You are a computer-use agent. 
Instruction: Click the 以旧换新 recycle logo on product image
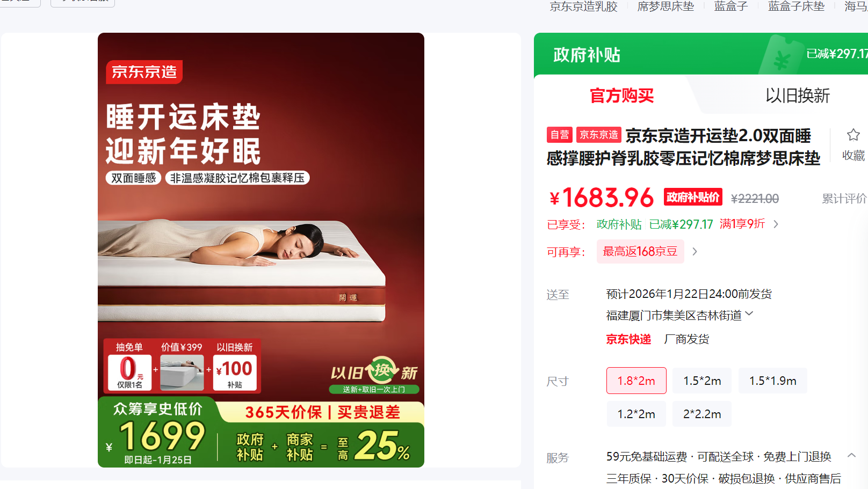(374, 374)
